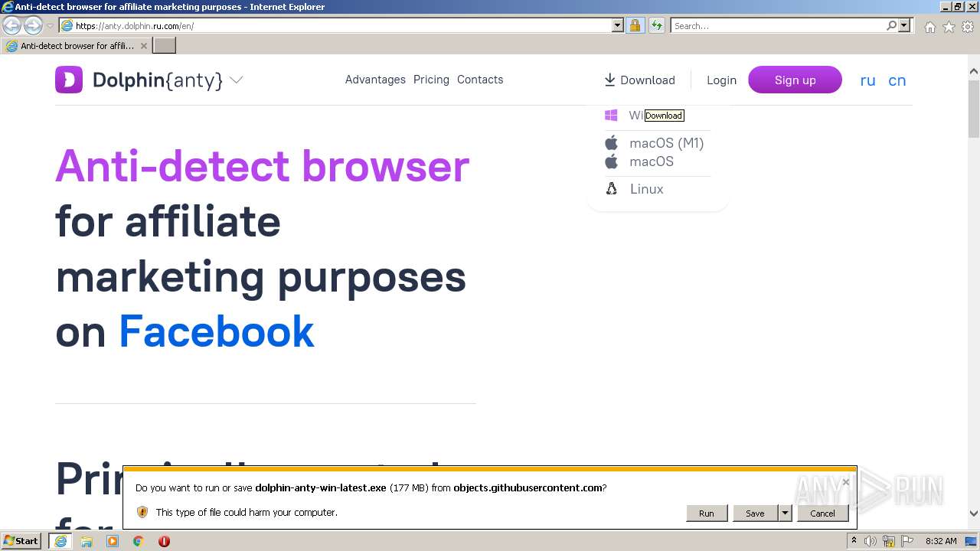Click the search magnifier icon
Screen dimensions: 980x551
(891, 25)
